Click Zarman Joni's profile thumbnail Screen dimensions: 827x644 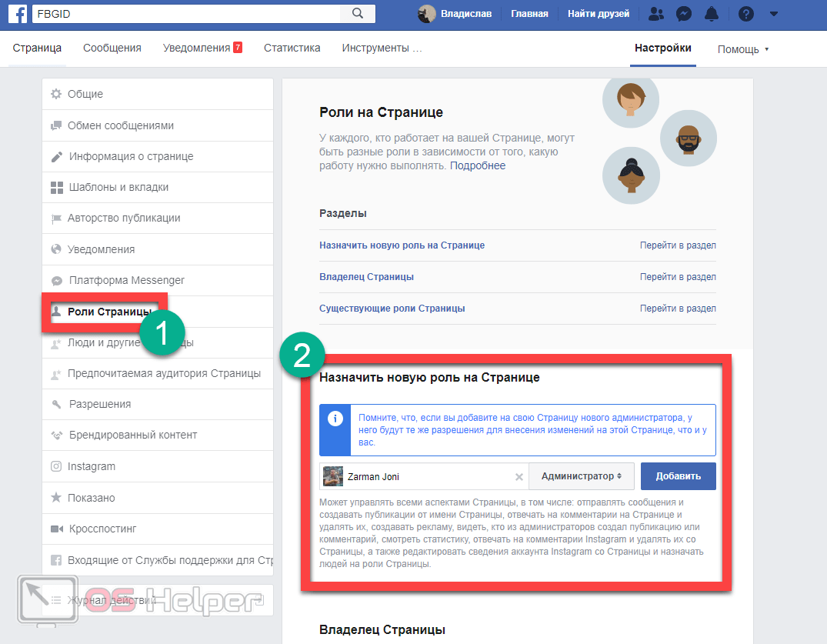(333, 477)
